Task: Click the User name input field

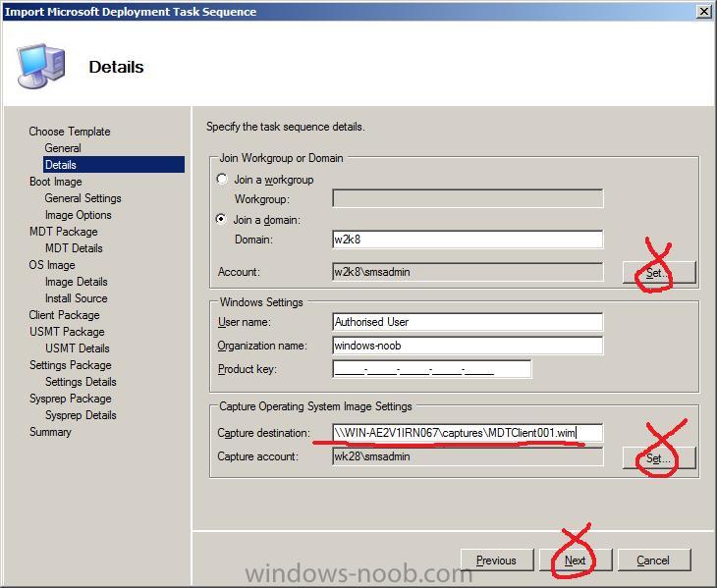Action: tap(468, 322)
